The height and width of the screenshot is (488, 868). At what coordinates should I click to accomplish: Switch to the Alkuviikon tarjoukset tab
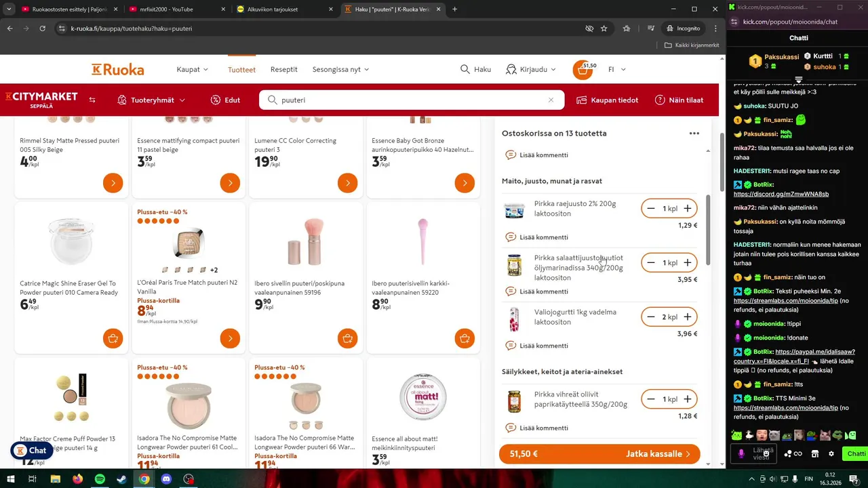(285, 9)
